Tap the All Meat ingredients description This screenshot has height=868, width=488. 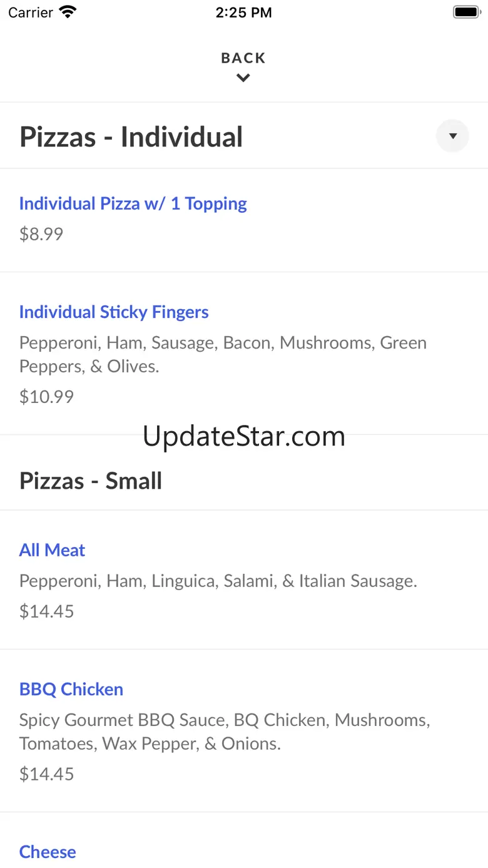pos(218,581)
